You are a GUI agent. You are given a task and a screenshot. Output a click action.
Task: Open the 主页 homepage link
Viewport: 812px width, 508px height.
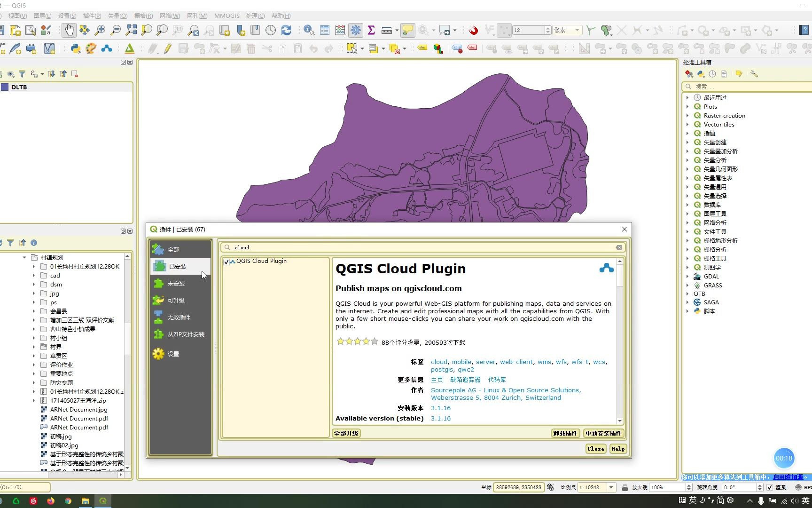437,380
